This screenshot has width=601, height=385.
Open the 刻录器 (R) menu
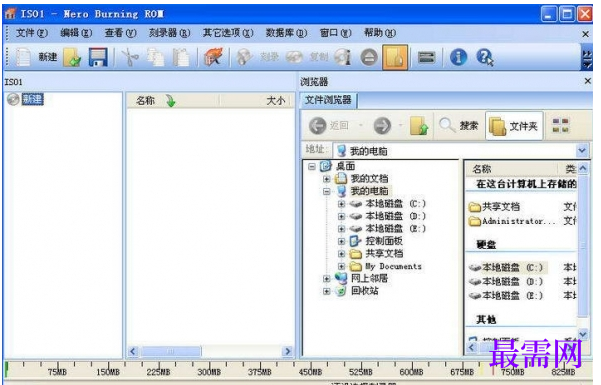pyautogui.click(x=169, y=33)
